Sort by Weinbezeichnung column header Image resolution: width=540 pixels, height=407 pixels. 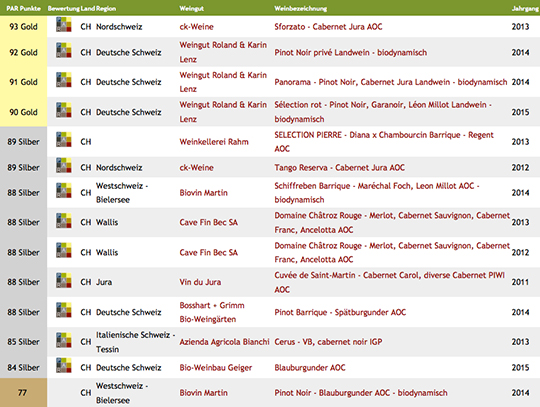(x=301, y=8)
